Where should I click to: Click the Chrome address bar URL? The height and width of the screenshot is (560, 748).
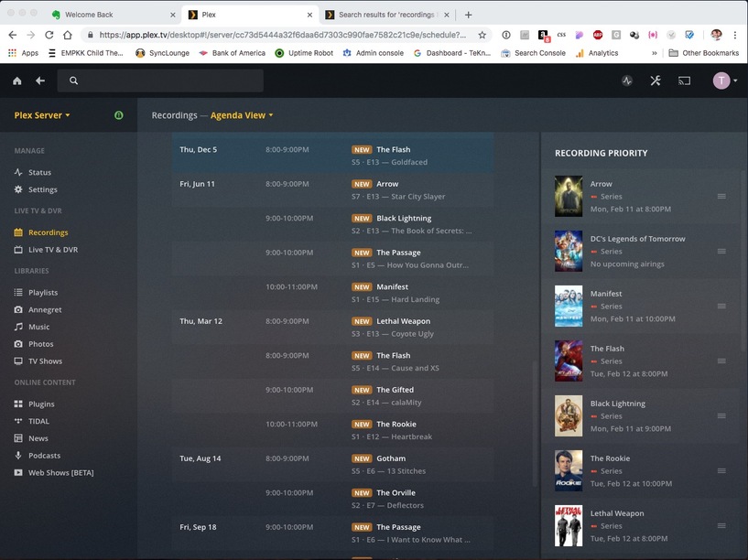point(282,35)
